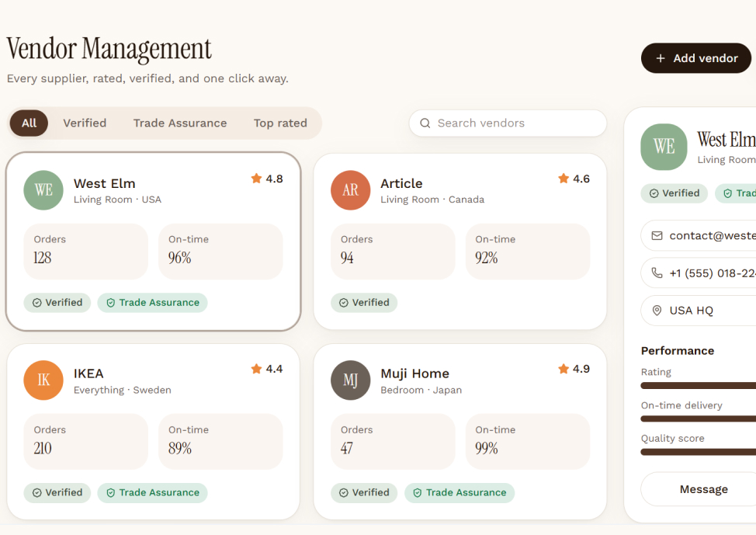Show Top rated vendors tab
Image resolution: width=756 pixels, height=535 pixels.
280,123
